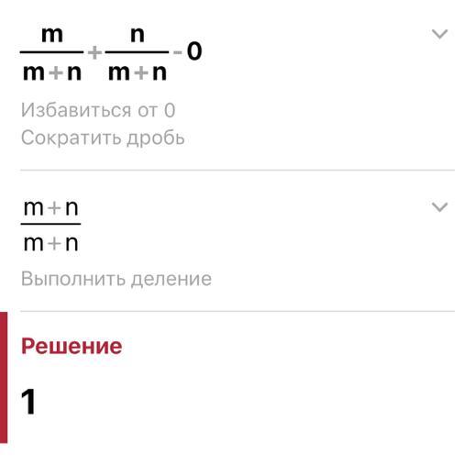Tap the 'Избавиться от 0' hint text
The width and height of the screenshot is (475, 476).
pyautogui.click(x=98, y=110)
